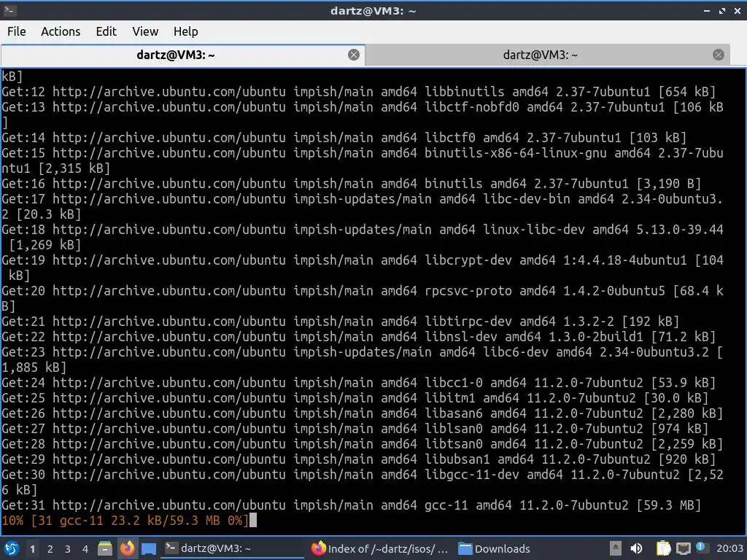Open the update notifier tray icon
This screenshot has height=560, width=747.
pos(701,548)
